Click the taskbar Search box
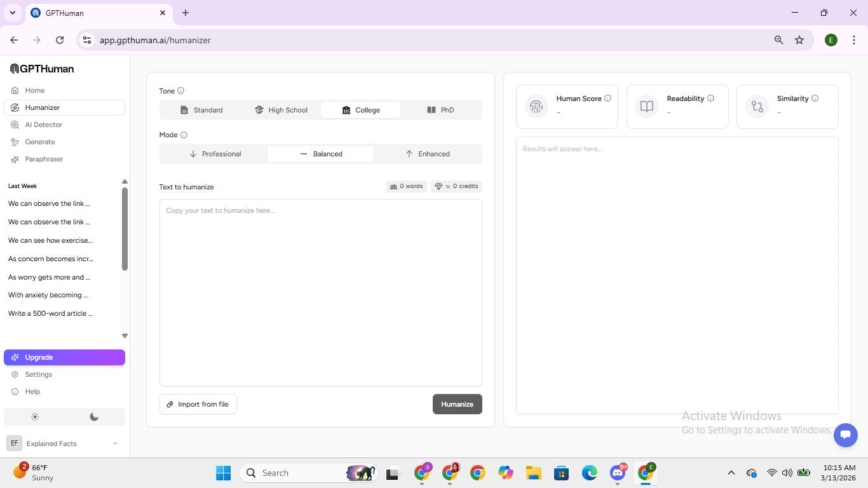868x488 pixels. pos(308,473)
